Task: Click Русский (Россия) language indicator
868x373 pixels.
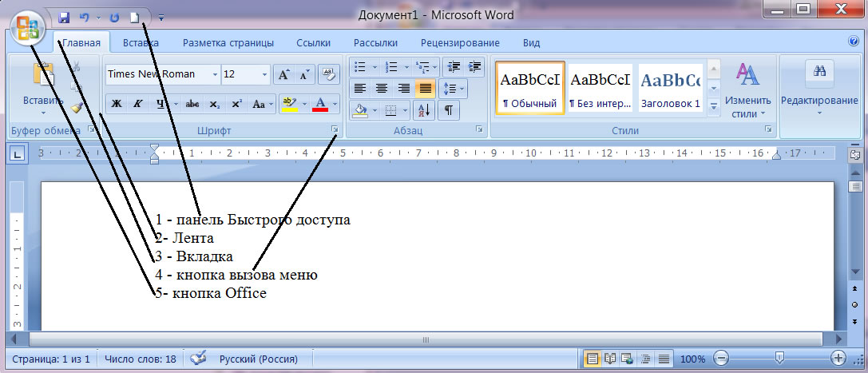Action: click(x=259, y=359)
